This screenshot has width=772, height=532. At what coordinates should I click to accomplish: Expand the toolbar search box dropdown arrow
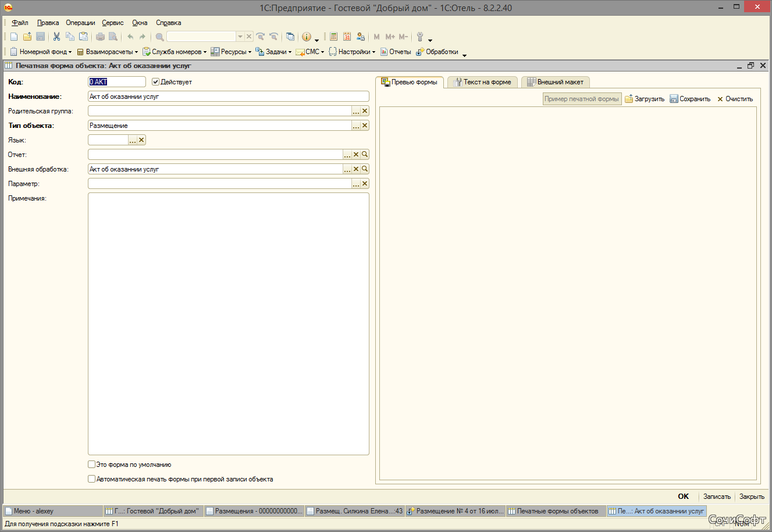(240, 37)
